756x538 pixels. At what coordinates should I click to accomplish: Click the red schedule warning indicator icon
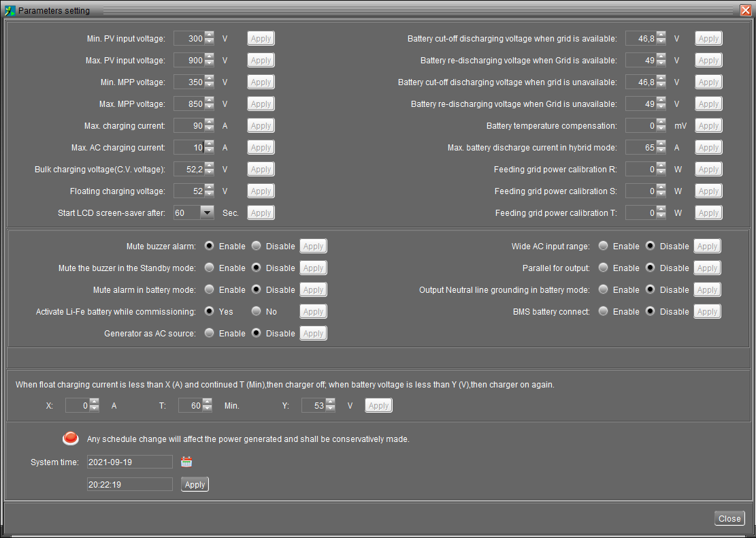(70, 439)
